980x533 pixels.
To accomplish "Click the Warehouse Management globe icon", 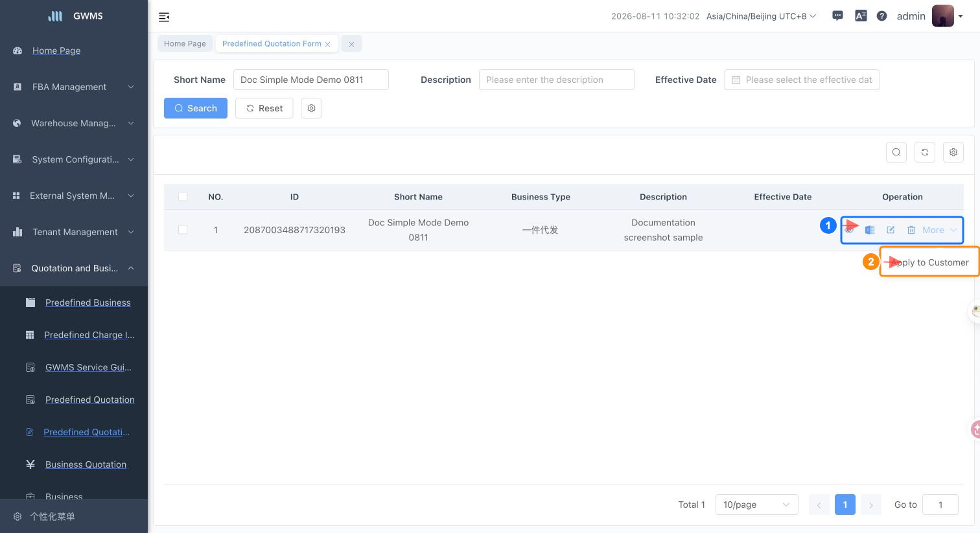I will click(17, 123).
